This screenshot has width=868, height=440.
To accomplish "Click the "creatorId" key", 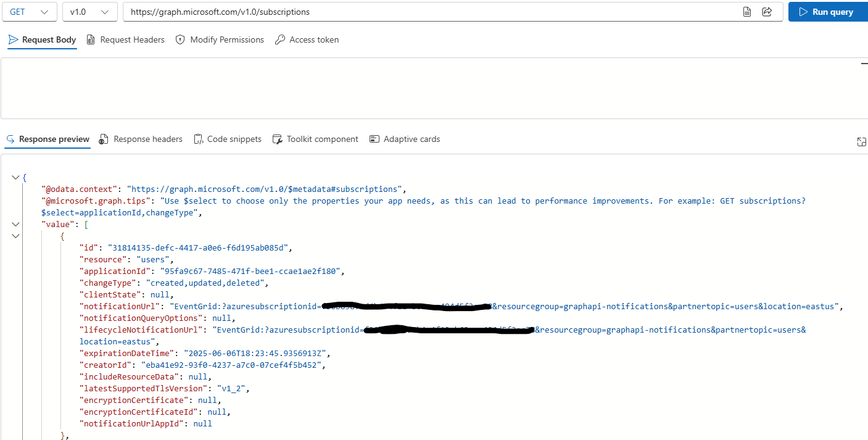I will (x=105, y=365).
